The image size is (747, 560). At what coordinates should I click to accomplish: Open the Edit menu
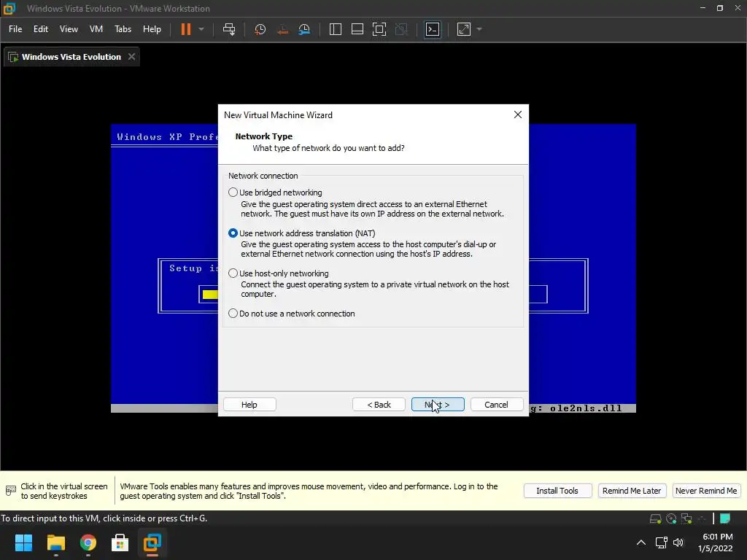[x=41, y=29]
